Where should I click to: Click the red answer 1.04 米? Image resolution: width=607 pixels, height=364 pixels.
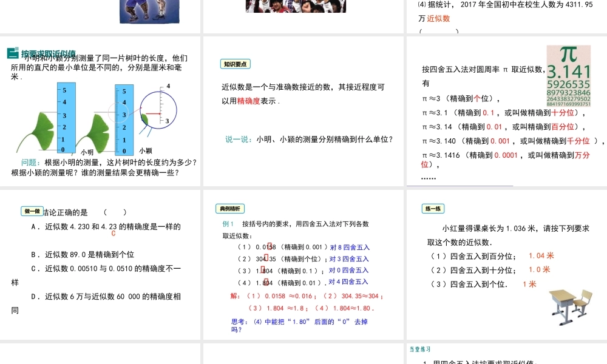tap(541, 255)
